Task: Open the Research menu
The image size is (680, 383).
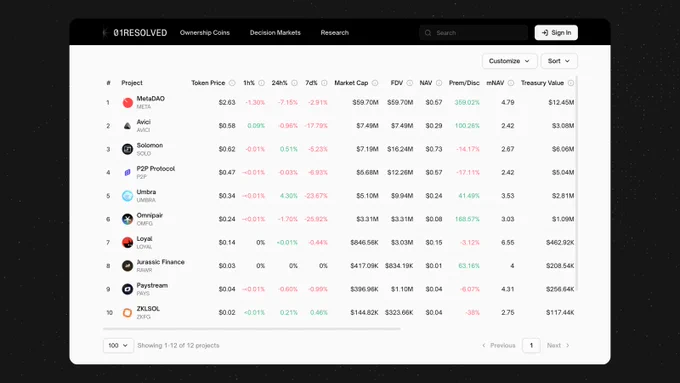Action: click(334, 33)
